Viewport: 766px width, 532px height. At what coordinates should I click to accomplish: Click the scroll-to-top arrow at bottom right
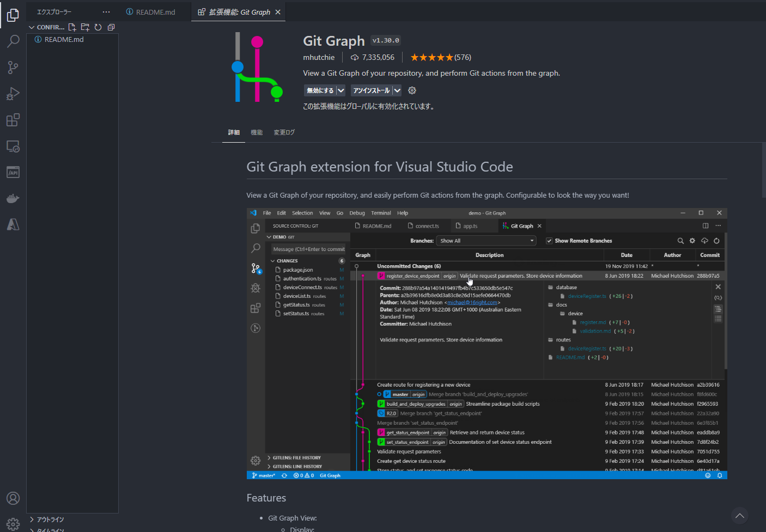[x=739, y=516]
